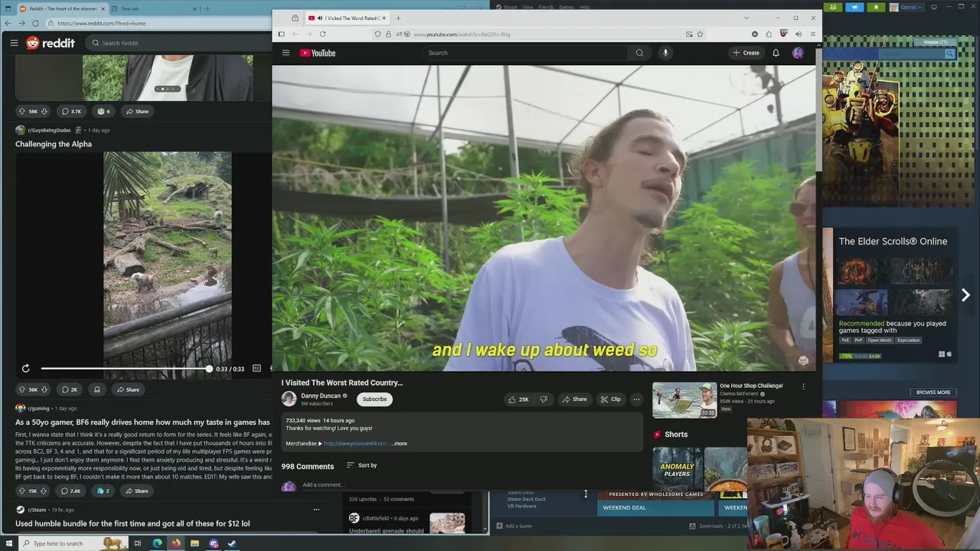This screenshot has height=551, width=980.
Task: Open 2K comments of Alpha post
Action: (x=70, y=390)
